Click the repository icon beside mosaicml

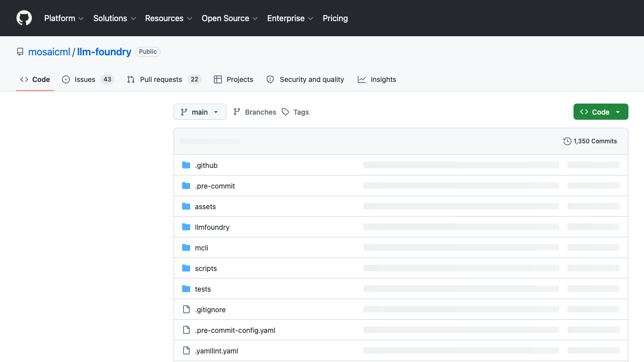tap(20, 52)
